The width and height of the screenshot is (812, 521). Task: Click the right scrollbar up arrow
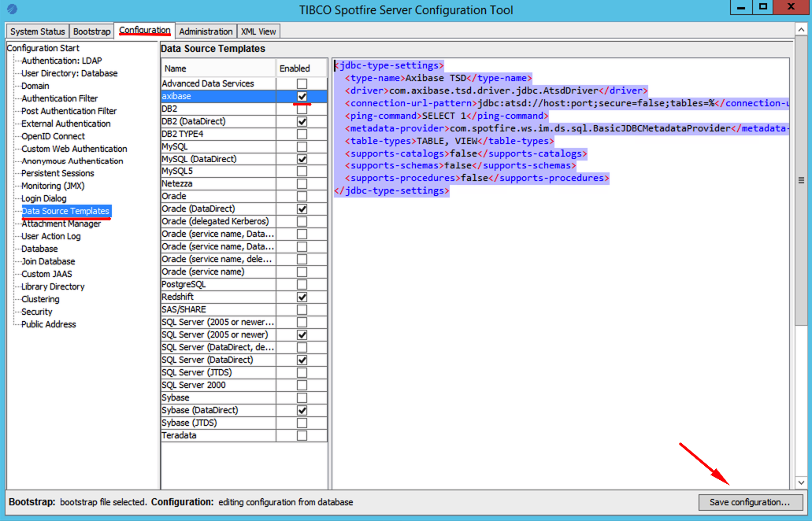[801, 31]
